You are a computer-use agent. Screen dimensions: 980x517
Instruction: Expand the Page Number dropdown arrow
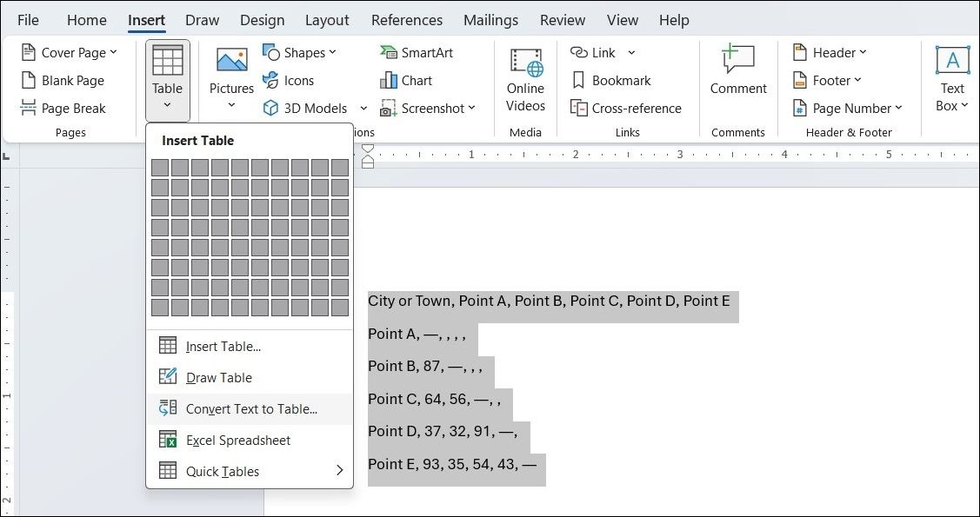(899, 108)
